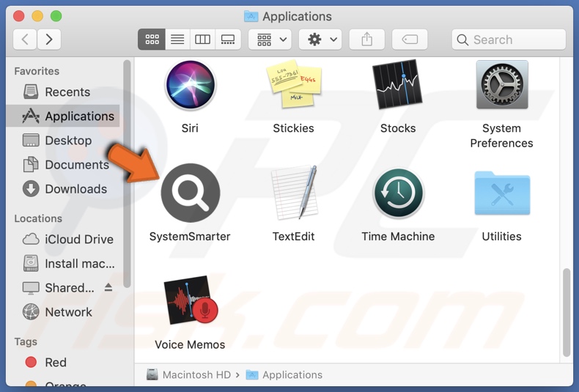The height and width of the screenshot is (392, 579).
Task: Select the Red tag in sidebar
Action: pos(63,363)
